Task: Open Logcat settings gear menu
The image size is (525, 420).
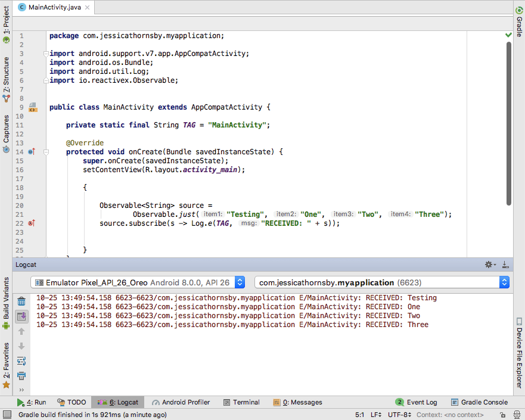Action: click(490, 265)
